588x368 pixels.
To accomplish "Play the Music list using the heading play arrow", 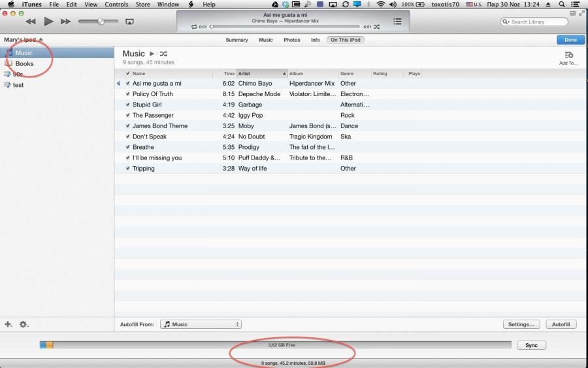I will pos(152,54).
